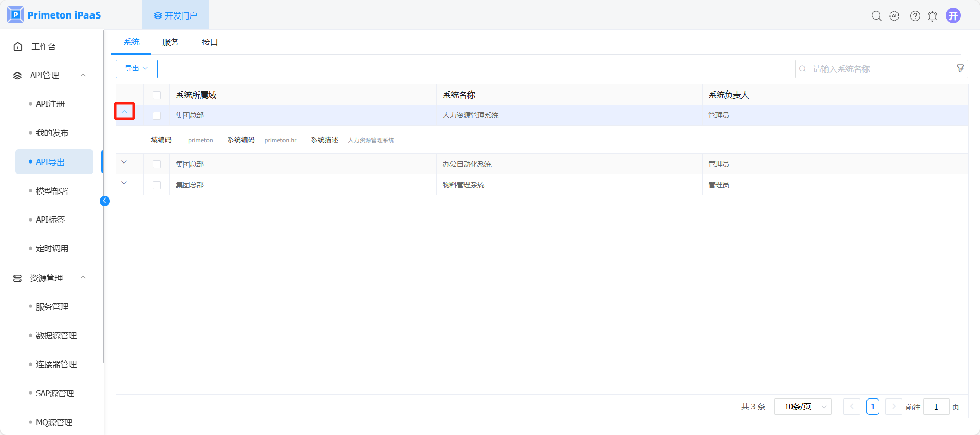Collapse the expanded 人力资源管理系统 row

pos(124,112)
